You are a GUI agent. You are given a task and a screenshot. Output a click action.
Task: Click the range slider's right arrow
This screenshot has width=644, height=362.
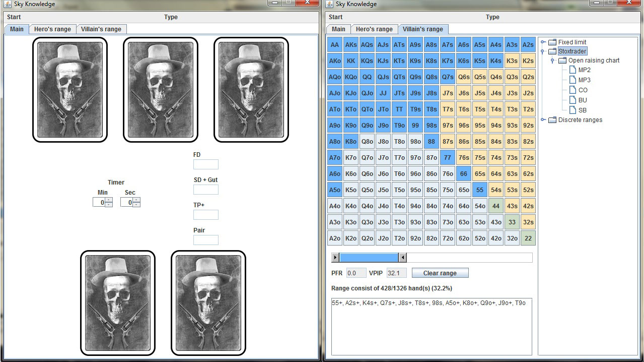(x=402, y=258)
